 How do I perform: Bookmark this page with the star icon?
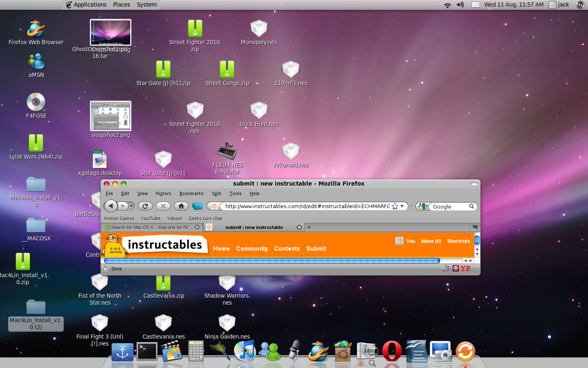(394, 206)
